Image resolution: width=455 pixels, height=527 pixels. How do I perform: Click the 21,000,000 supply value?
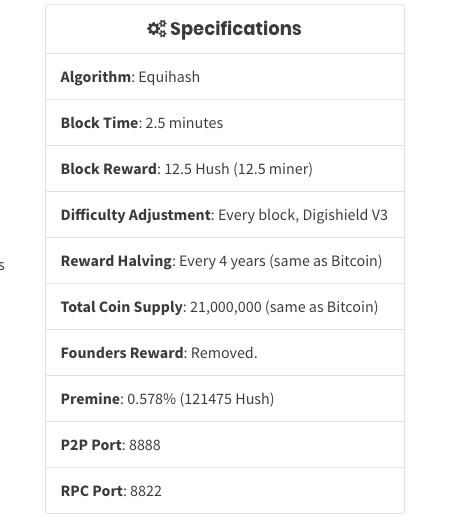point(226,307)
